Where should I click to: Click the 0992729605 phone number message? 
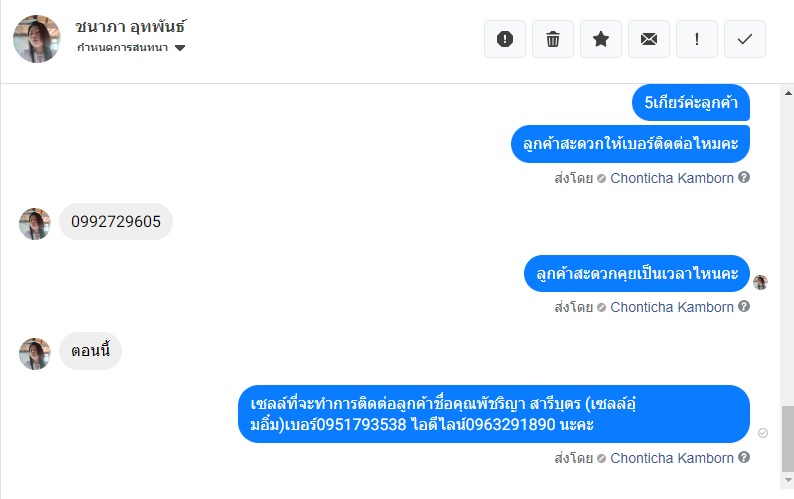(116, 222)
